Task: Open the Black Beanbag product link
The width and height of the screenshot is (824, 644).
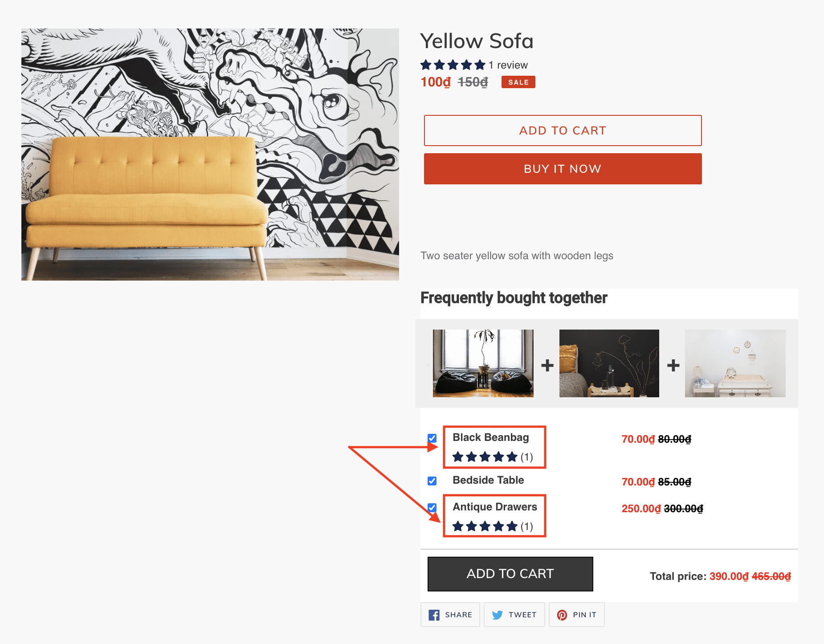Action: click(x=490, y=437)
